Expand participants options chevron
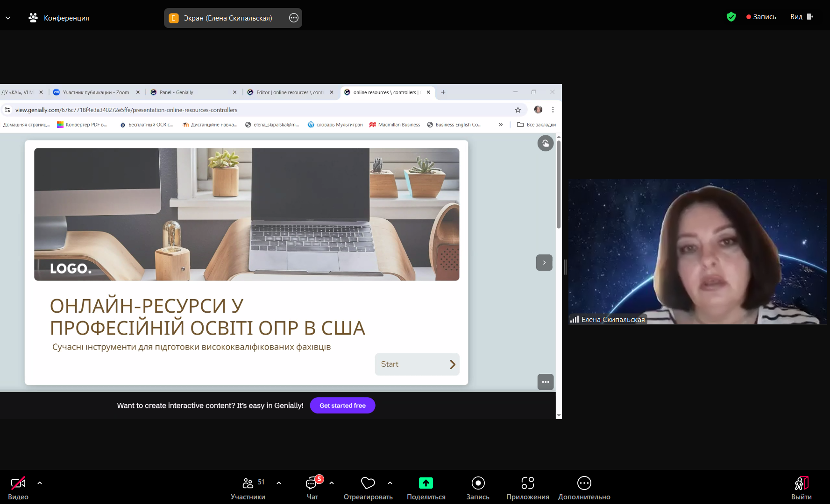Image resolution: width=830 pixels, height=504 pixels. (279, 483)
